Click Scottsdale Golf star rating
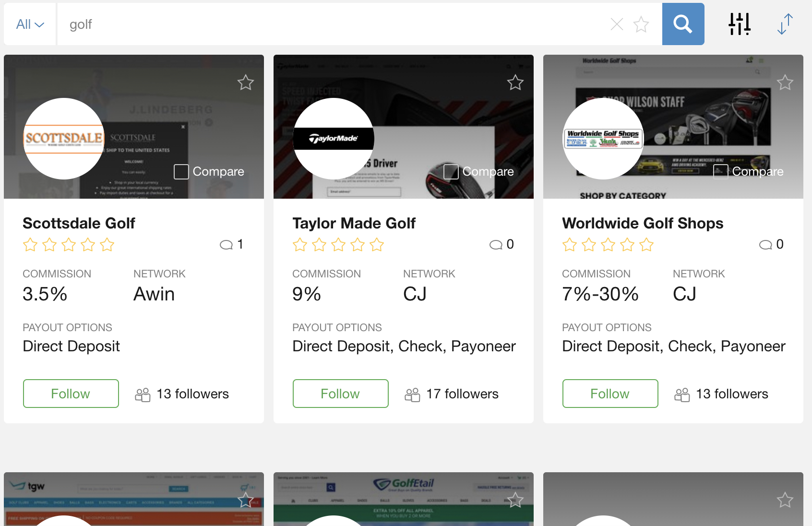 69,245
